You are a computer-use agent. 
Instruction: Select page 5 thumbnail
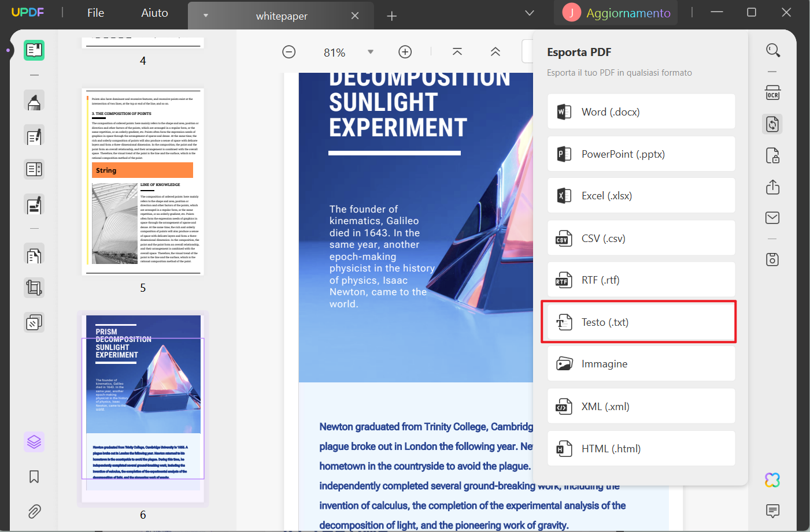143,182
